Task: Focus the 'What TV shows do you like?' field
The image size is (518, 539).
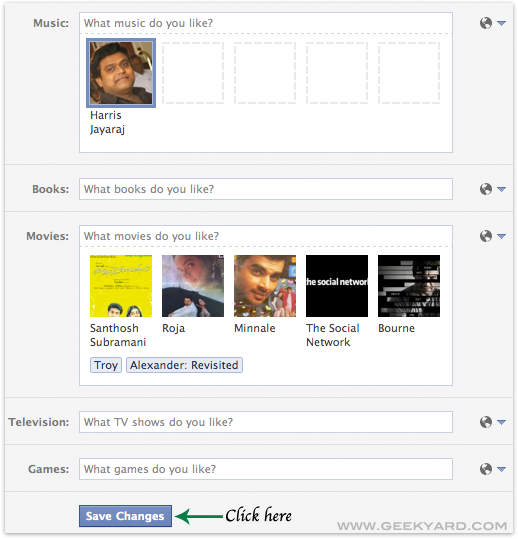Action: pos(266,422)
